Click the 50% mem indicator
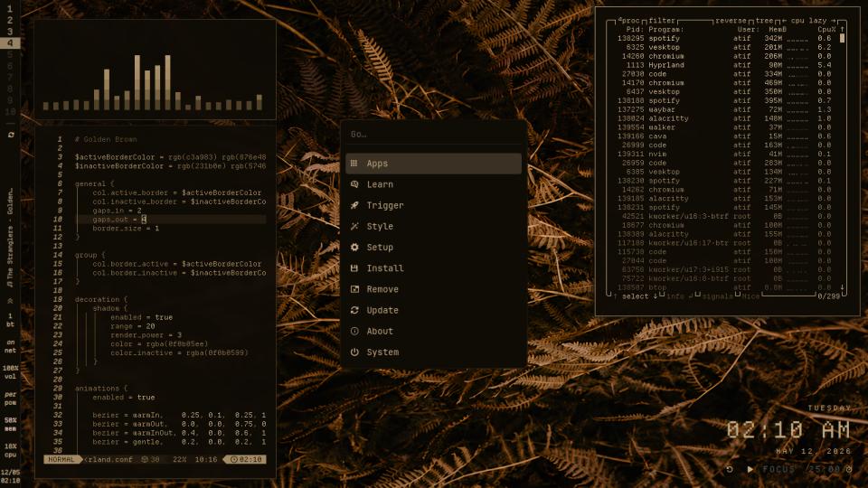The height and width of the screenshot is (488, 868). click(x=10, y=425)
